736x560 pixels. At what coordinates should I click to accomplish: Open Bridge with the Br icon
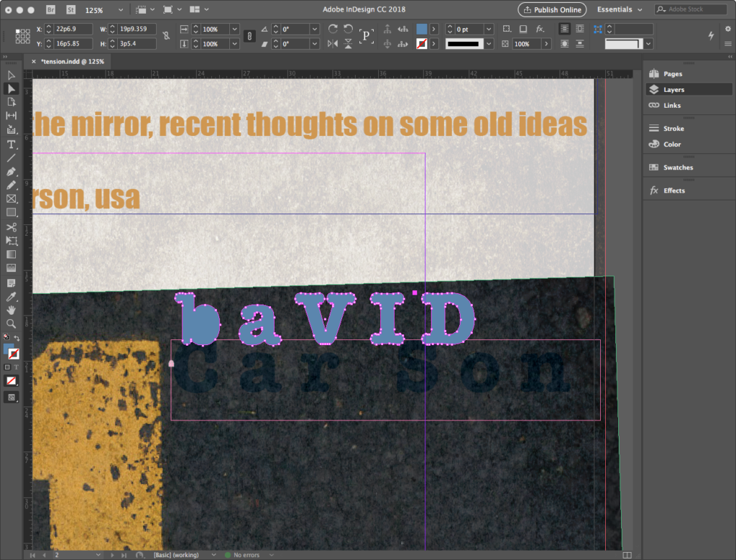pyautogui.click(x=50, y=9)
